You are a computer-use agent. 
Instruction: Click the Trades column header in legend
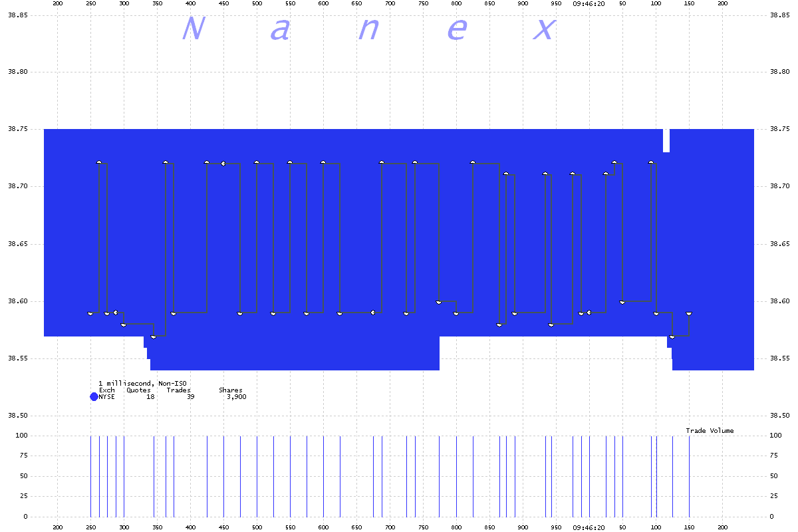[x=178, y=390]
